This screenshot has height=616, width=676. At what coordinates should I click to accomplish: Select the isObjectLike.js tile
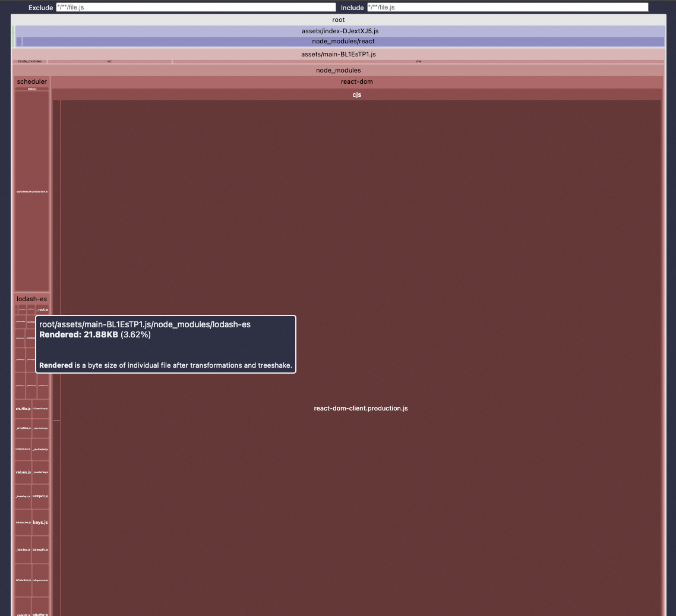click(x=23, y=449)
